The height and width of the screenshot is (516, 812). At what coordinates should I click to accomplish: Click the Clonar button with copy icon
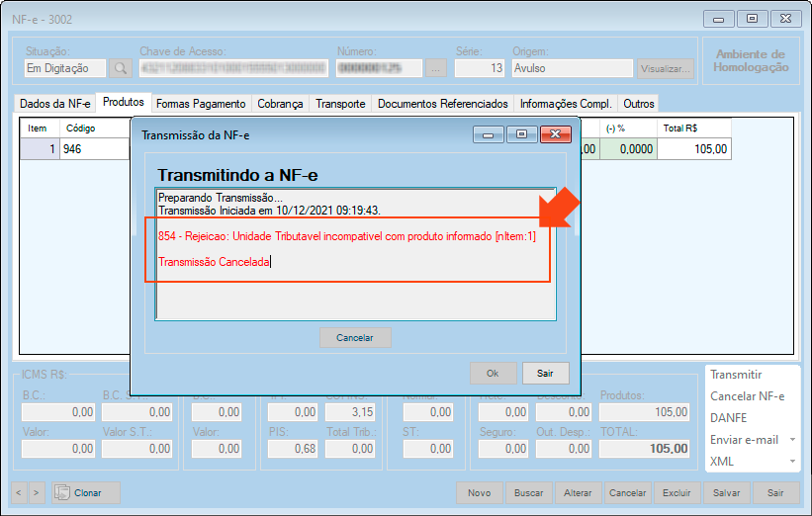(85, 492)
